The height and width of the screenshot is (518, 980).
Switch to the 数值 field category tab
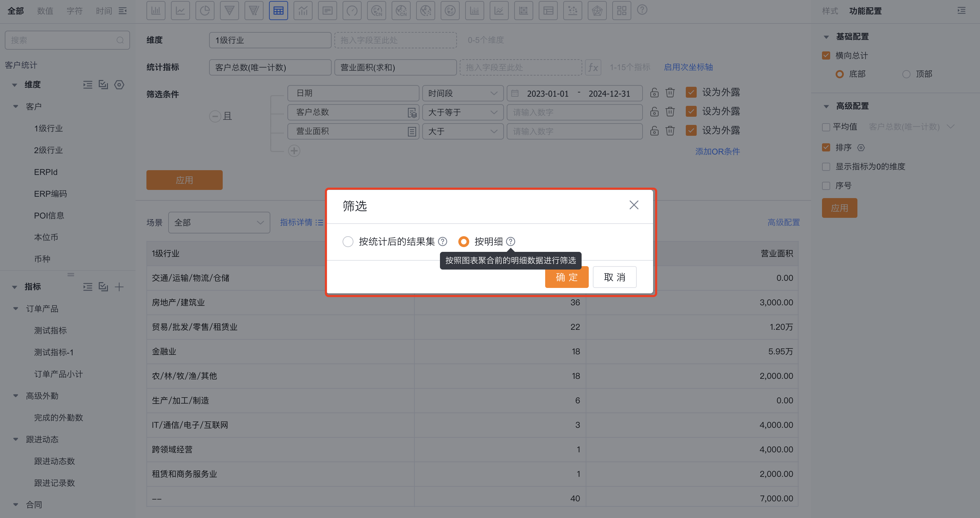coord(45,11)
